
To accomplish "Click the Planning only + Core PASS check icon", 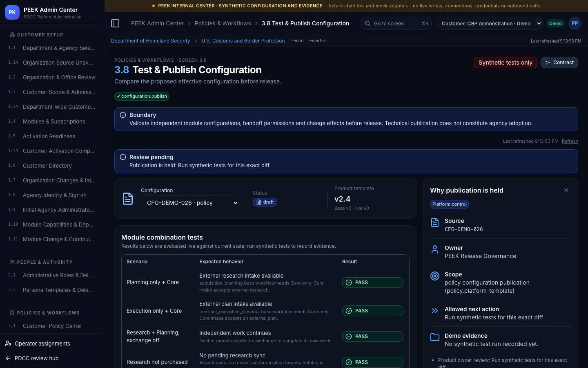I will [349, 283].
